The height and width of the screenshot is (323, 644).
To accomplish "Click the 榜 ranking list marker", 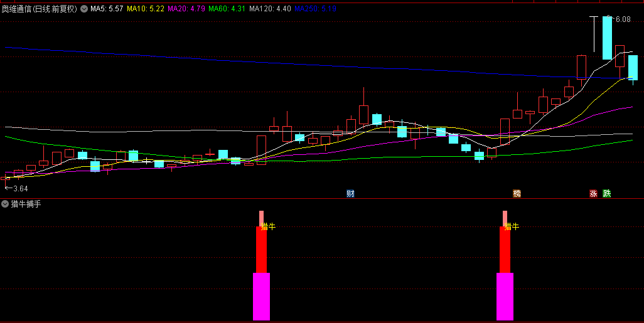I will pyautogui.click(x=517, y=194).
